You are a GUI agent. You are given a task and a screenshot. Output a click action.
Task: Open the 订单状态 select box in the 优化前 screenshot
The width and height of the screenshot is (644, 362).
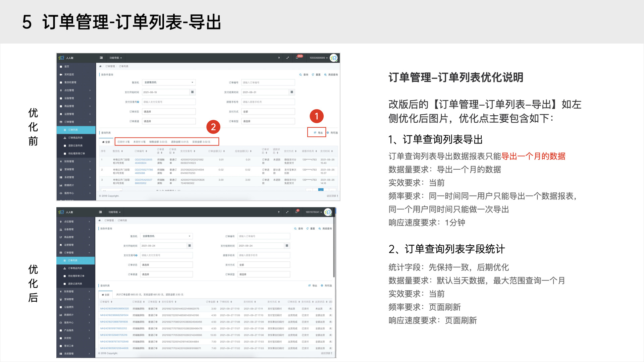click(169, 112)
